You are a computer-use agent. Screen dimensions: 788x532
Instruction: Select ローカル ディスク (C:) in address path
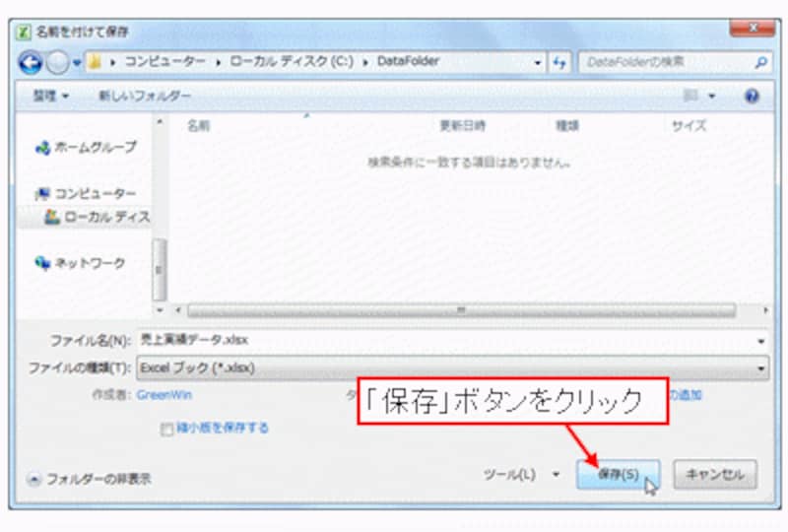pos(292,62)
